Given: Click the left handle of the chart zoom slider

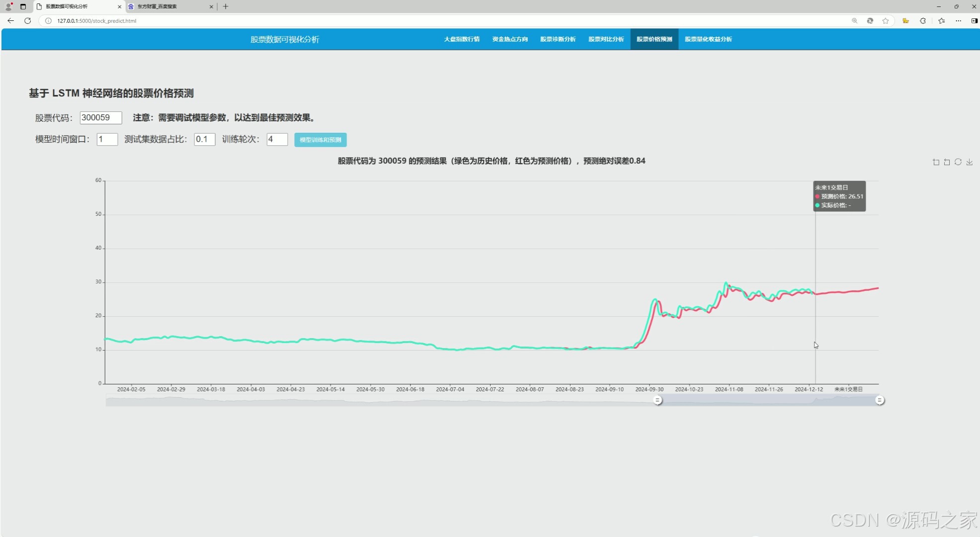Looking at the screenshot, I should click(x=657, y=400).
